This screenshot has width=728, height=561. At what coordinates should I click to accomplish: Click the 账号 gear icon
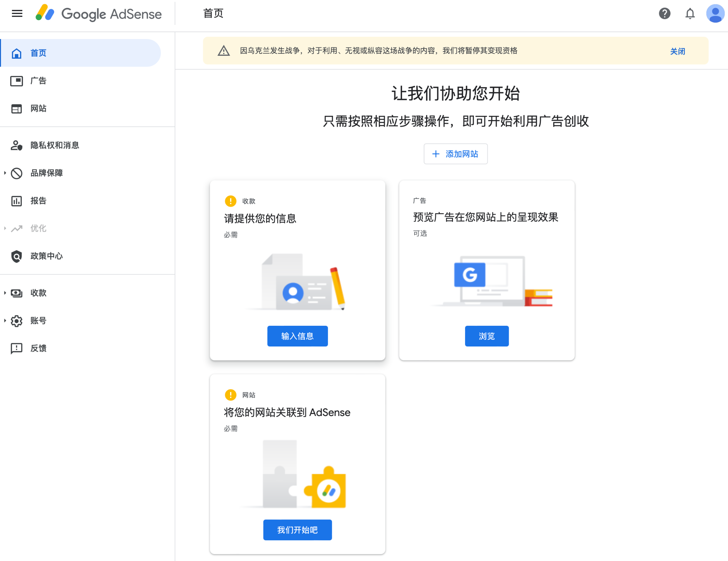[x=16, y=321]
